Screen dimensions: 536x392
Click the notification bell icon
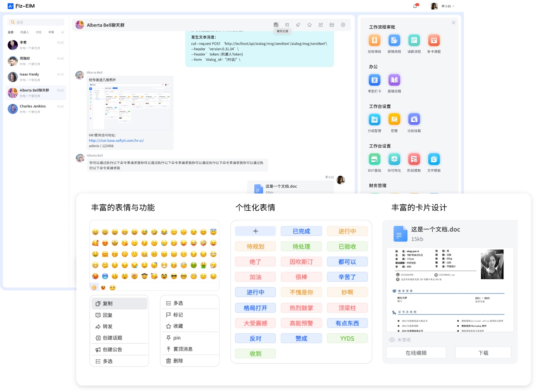(x=415, y=6)
